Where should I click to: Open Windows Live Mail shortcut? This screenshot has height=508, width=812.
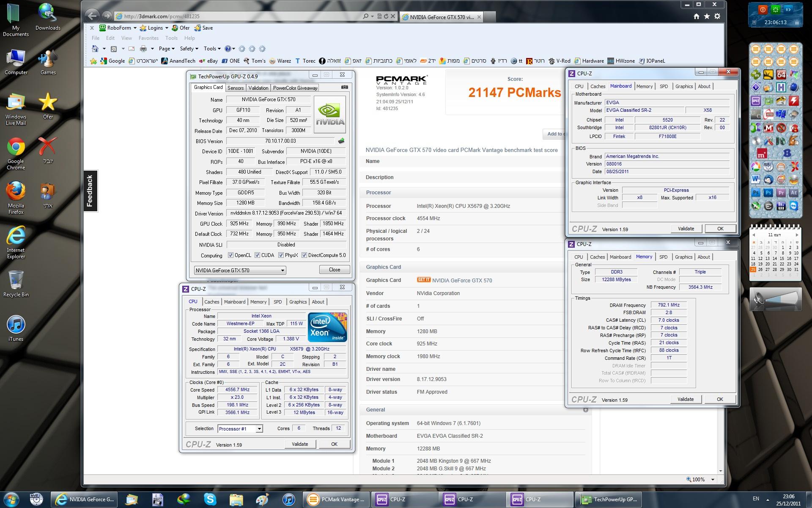(16, 109)
